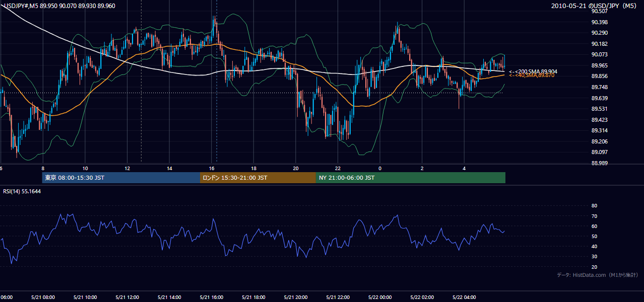This screenshot has height=302, width=644.
Task: Select the NY session bar 21:00-06:00 JST
Action: coord(411,178)
